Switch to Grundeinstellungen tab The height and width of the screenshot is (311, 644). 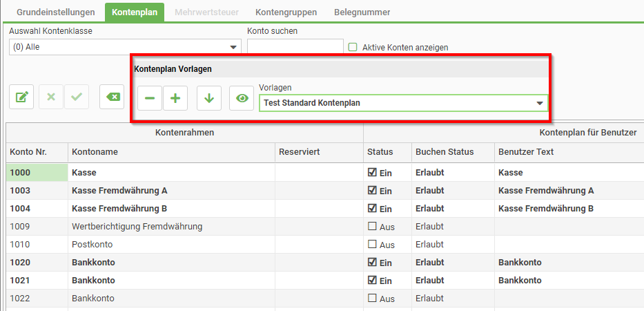point(56,12)
